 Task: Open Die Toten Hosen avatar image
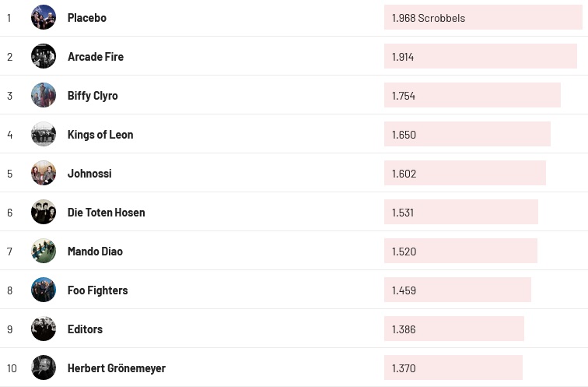(x=44, y=212)
